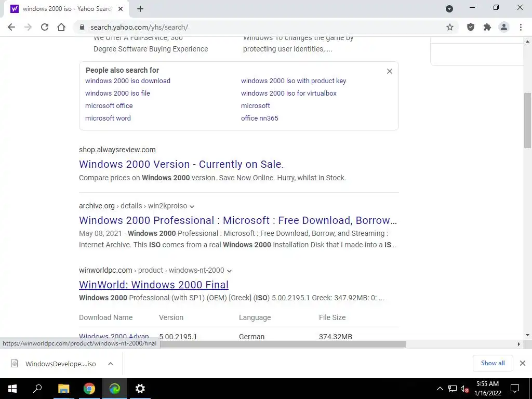
Task: Open 'windows 2000 iso for virtualbox' suggestion
Action: pyautogui.click(x=289, y=94)
